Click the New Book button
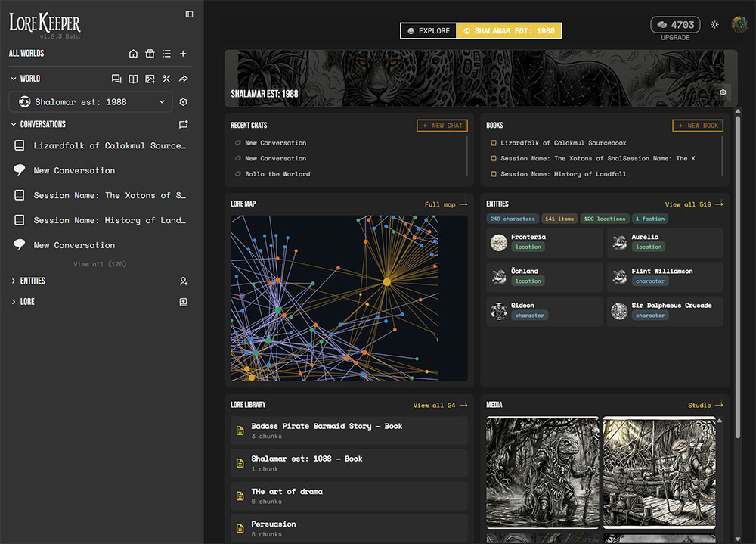The width and height of the screenshot is (756, 544). coord(697,126)
